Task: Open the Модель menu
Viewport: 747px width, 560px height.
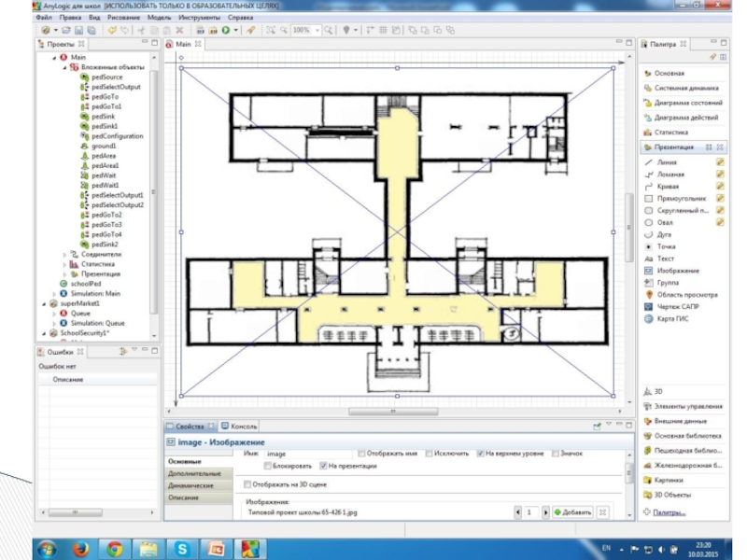Action: [159, 17]
